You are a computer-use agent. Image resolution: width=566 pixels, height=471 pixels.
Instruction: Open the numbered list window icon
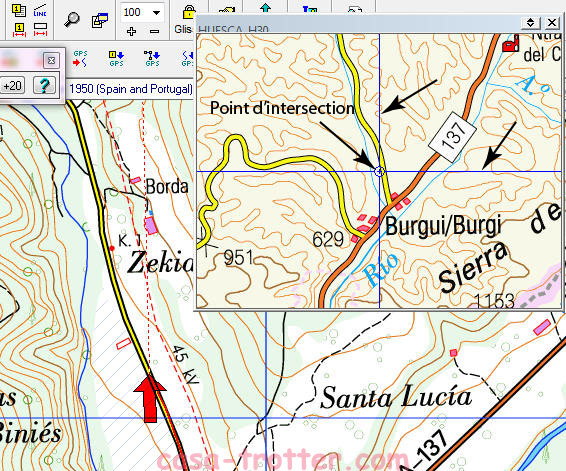click(19, 10)
